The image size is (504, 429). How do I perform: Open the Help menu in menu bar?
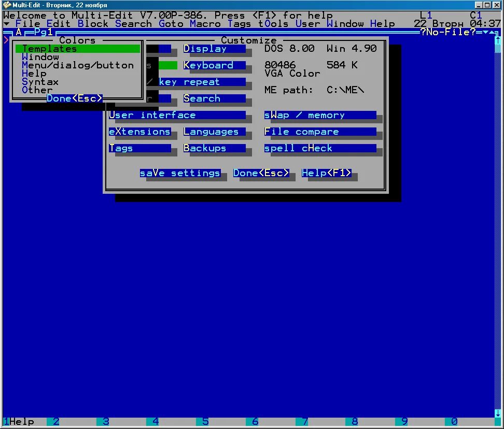(383, 24)
